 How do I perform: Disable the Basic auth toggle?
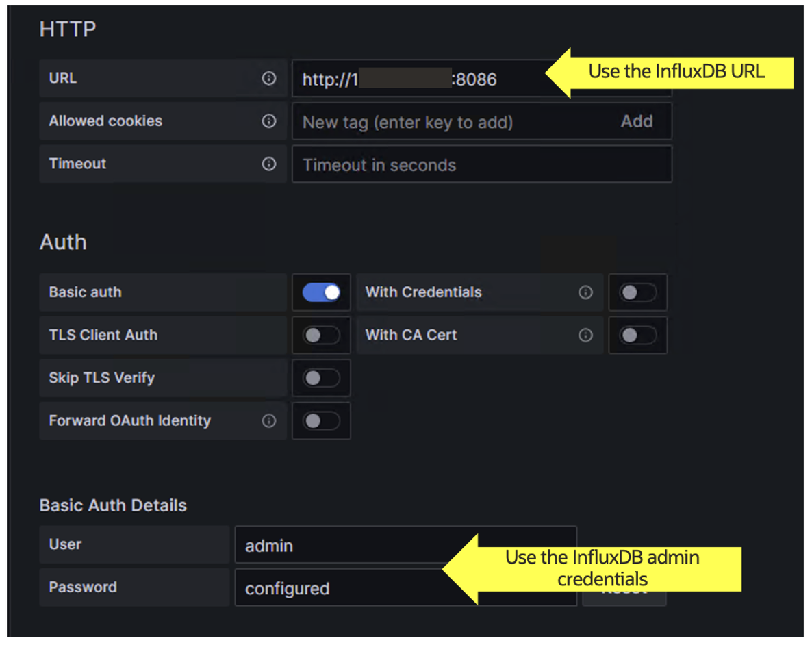pyautogui.click(x=321, y=292)
